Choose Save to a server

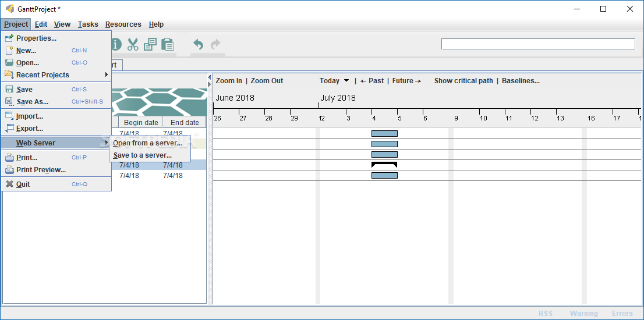pyautogui.click(x=143, y=155)
